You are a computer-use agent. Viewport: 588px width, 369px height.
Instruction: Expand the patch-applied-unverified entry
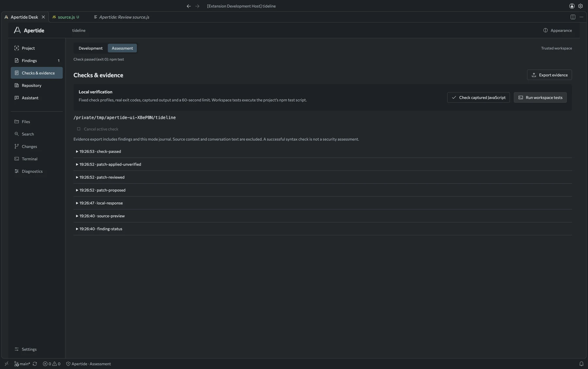coord(323,164)
